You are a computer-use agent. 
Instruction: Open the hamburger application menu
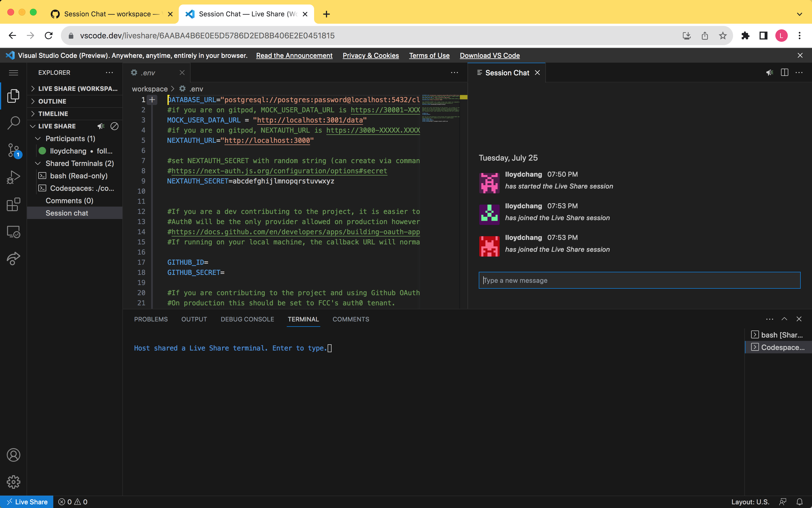pyautogui.click(x=14, y=73)
